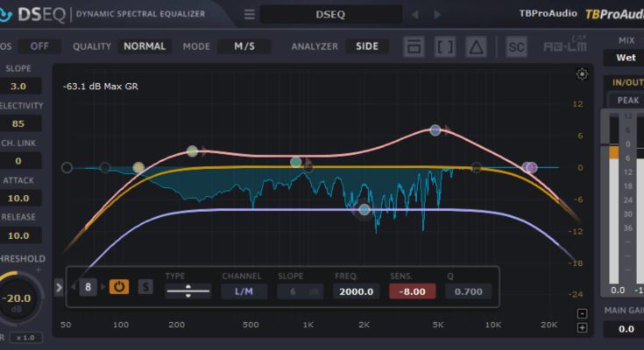Solo the selected band with S button
The width and height of the screenshot is (644, 350).
145,287
